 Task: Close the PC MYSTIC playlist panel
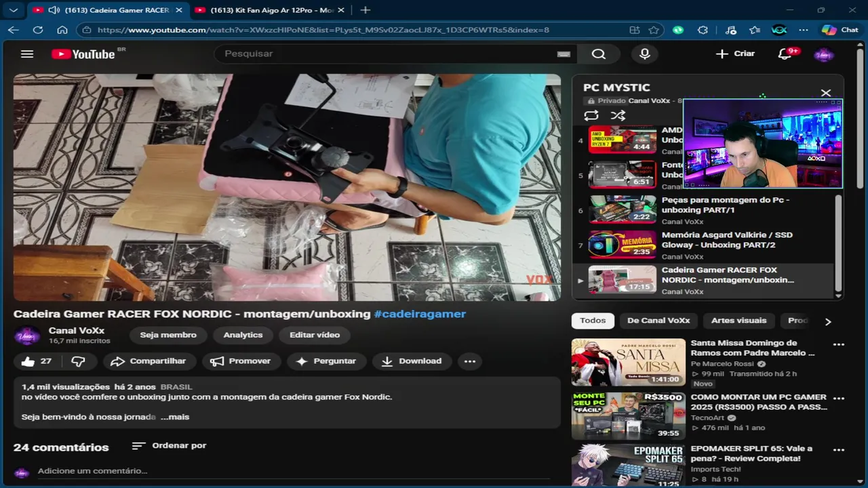click(826, 93)
